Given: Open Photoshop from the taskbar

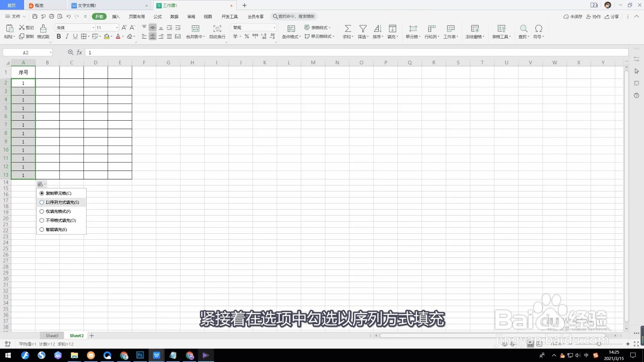Looking at the screenshot, I should click(140, 355).
